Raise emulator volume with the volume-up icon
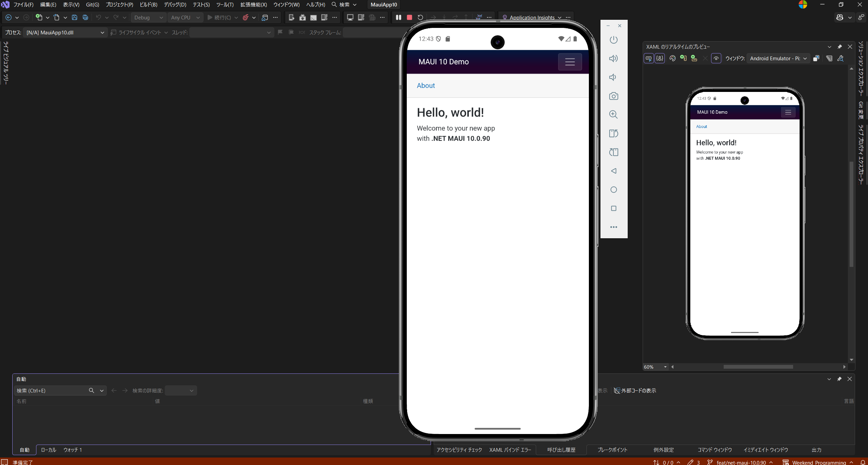 click(x=613, y=59)
